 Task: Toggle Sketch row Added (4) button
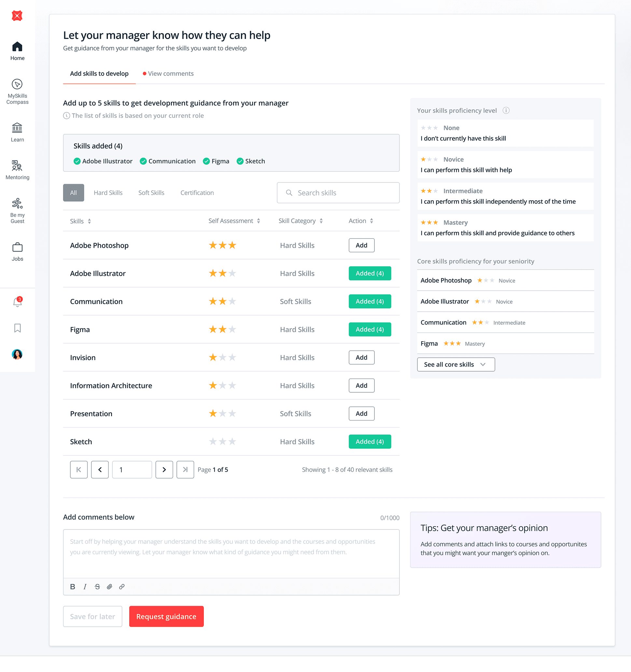click(x=370, y=441)
